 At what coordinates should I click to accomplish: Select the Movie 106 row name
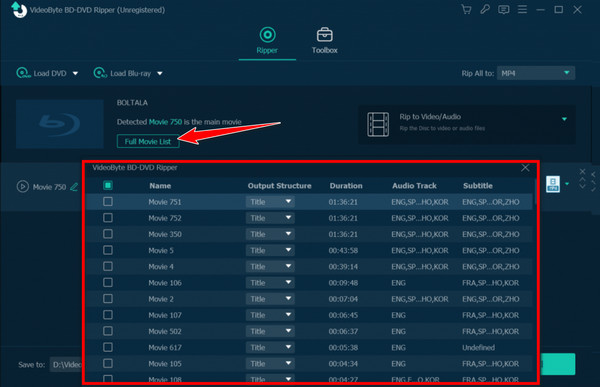coord(165,283)
